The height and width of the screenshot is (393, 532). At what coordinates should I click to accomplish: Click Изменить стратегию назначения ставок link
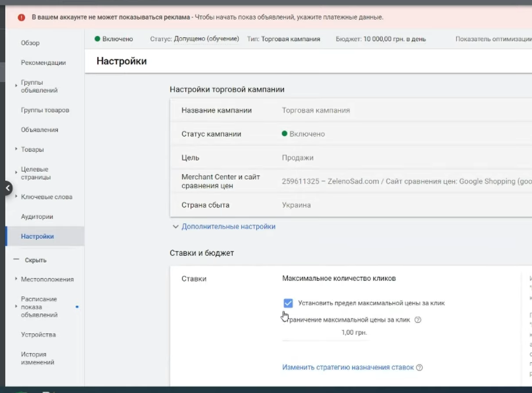[348, 368]
